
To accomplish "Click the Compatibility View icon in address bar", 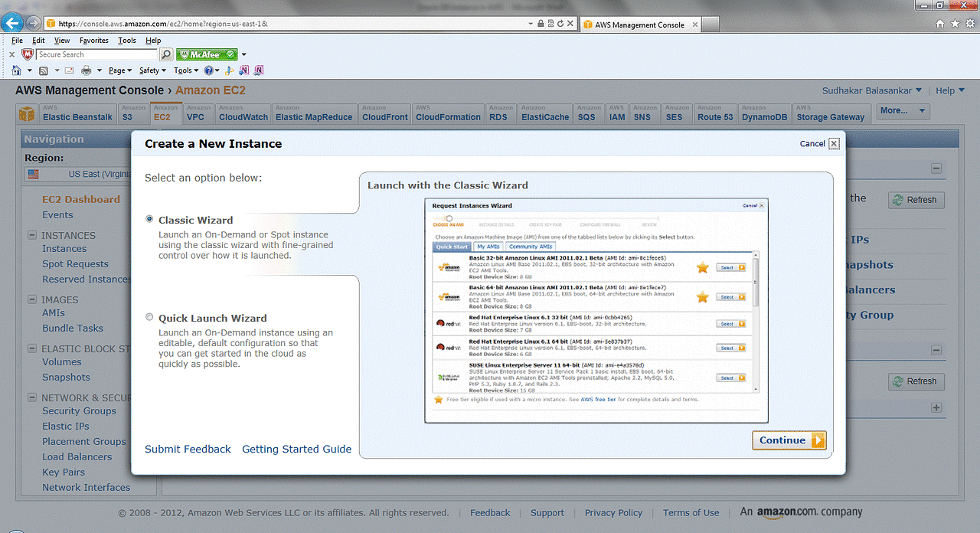I will click(x=550, y=24).
